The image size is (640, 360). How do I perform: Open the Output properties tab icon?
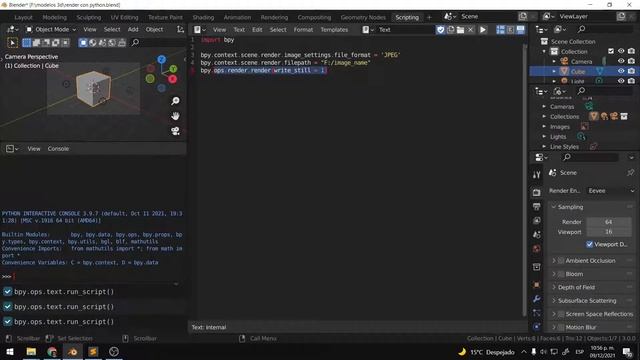tap(537, 207)
